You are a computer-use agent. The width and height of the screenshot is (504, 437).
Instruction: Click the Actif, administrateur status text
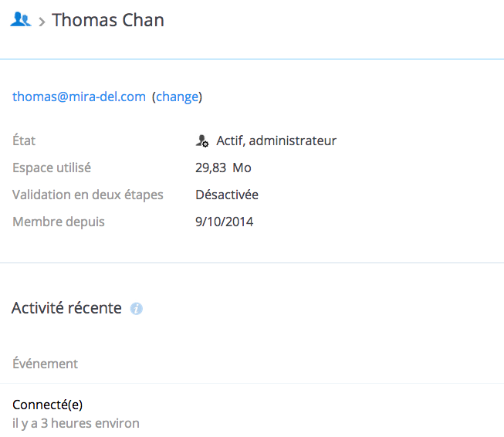(x=276, y=141)
